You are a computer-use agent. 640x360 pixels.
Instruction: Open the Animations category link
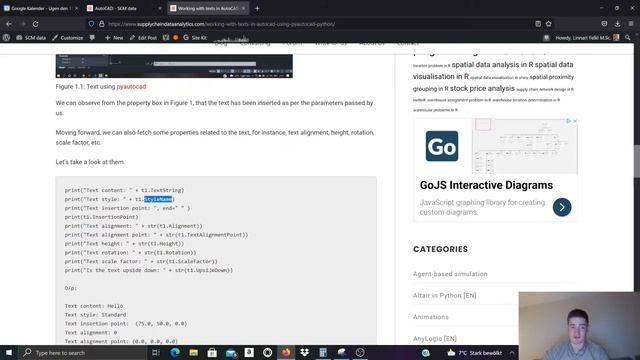point(431,317)
